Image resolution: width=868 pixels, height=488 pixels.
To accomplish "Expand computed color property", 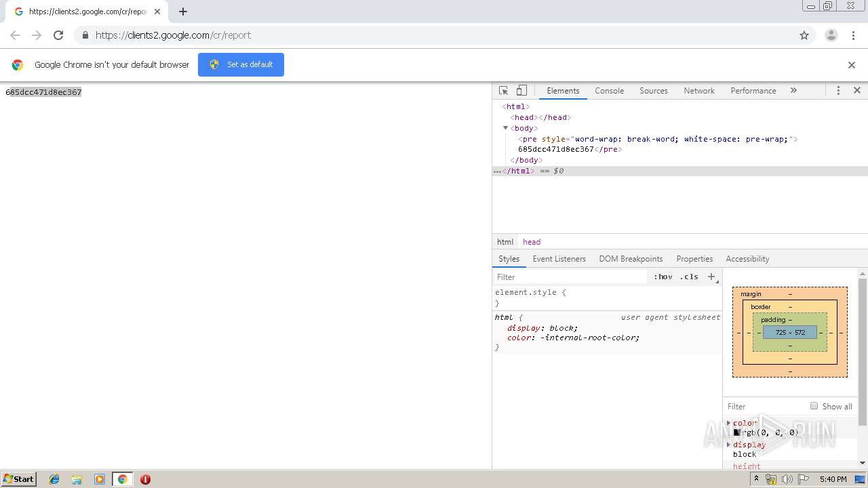I will pyautogui.click(x=729, y=423).
